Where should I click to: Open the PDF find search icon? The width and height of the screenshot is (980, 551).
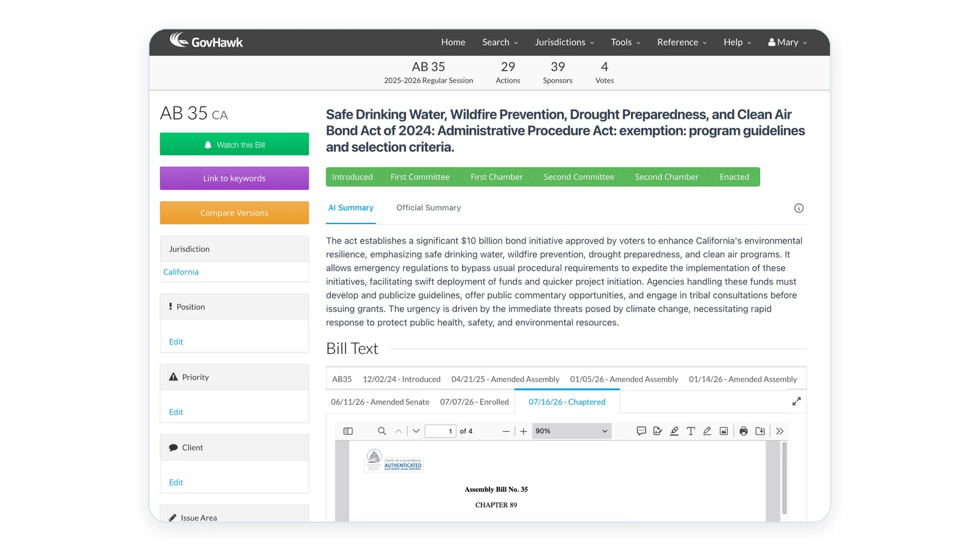(382, 431)
